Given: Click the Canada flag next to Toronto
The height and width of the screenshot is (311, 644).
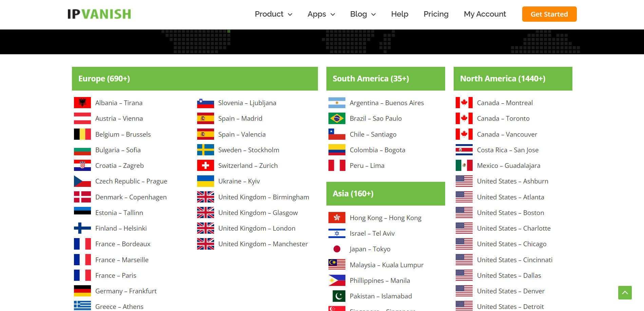Looking at the screenshot, I should pos(464,118).
